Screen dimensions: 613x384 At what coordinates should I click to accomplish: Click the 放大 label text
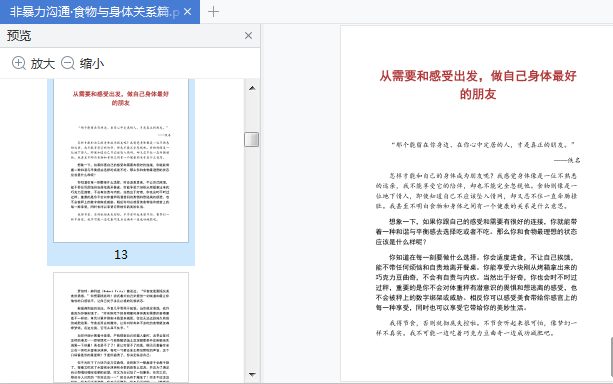click(x=43, y=64)
